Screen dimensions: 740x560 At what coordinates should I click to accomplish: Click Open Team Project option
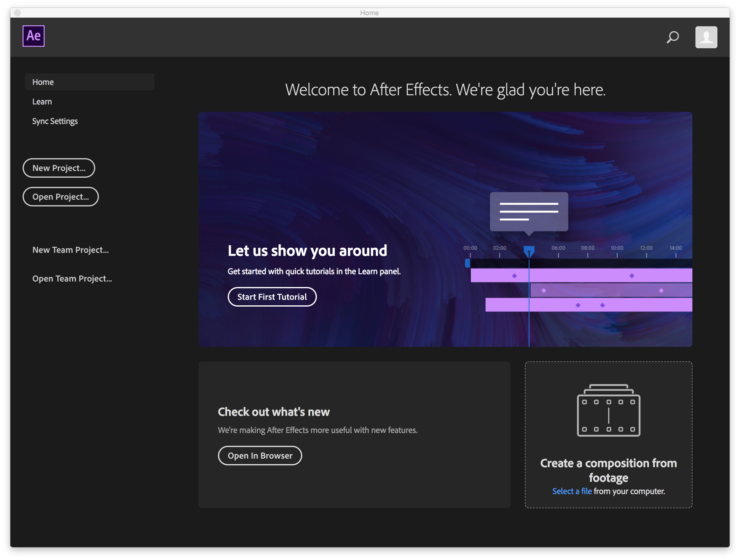[72, 278]
